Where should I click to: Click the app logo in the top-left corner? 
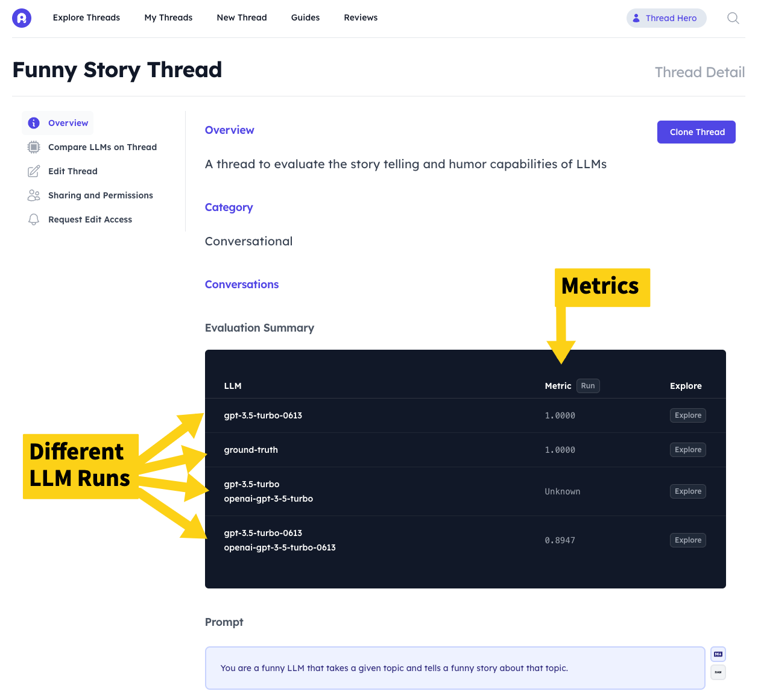[22, 18]
